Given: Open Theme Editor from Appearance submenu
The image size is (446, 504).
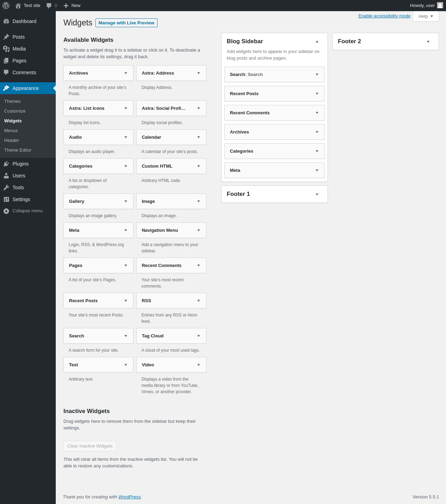Looking at the screenshot, I should pyautogui.click(x=18, y=150).
